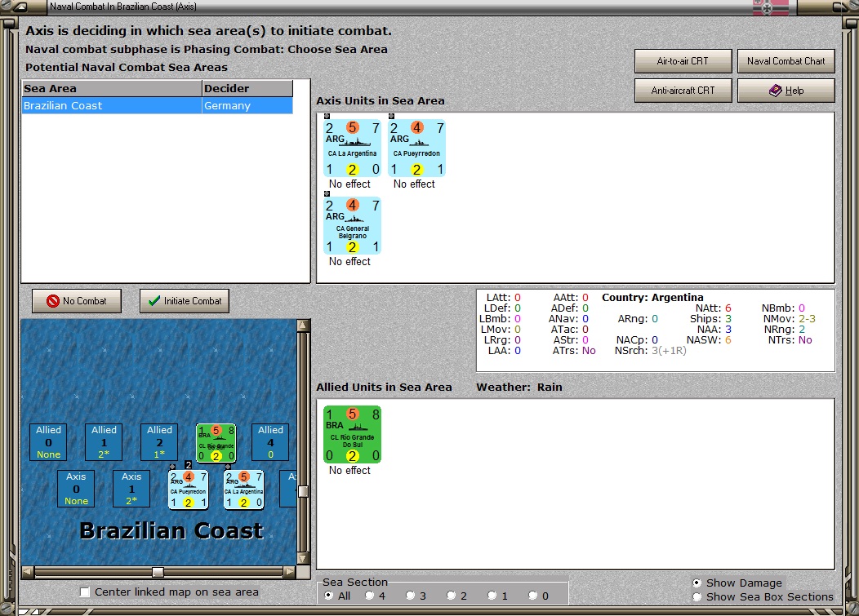The image size is (859, 616).
Task: Select sea section 4 radio button
Action: pyautogui.click(x=369, y=595)
